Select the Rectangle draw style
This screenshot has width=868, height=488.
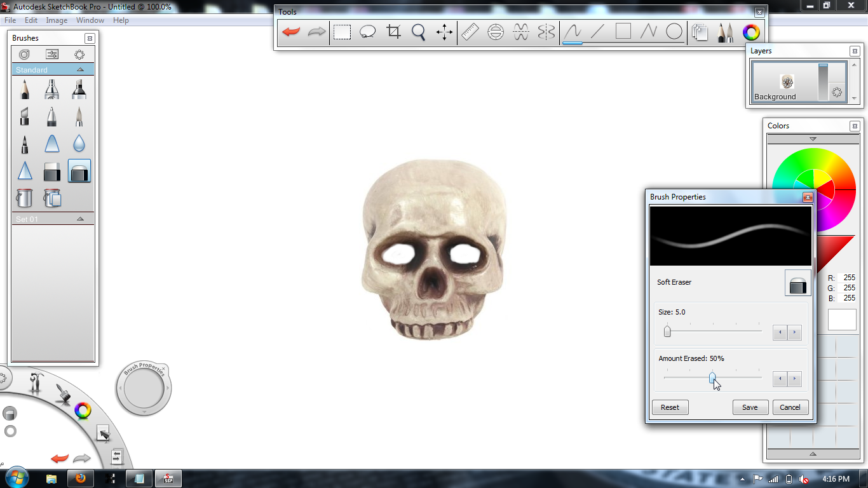[x=623, y=32]
